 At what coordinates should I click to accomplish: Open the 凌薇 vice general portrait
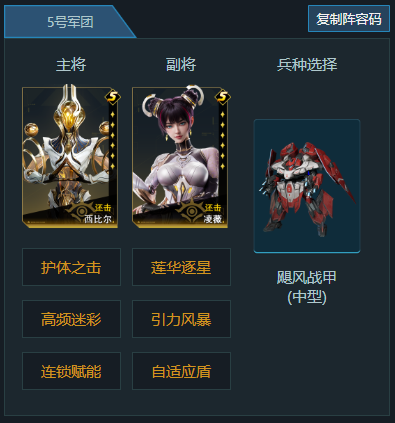(180, 157)
